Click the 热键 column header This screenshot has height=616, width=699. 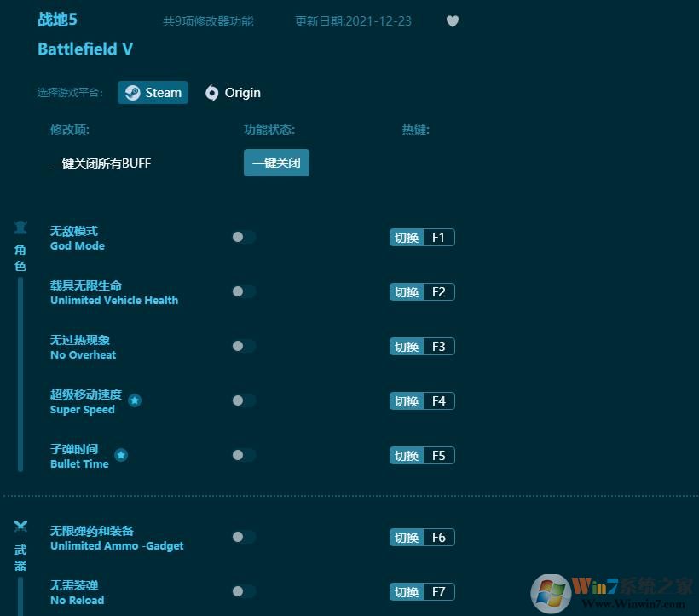point(415,130)
